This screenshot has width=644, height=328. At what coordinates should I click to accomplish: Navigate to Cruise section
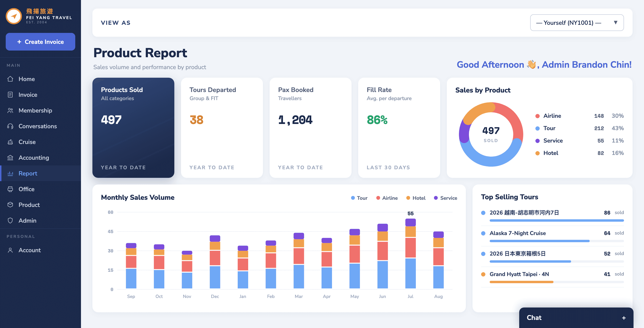coord(40,142)
